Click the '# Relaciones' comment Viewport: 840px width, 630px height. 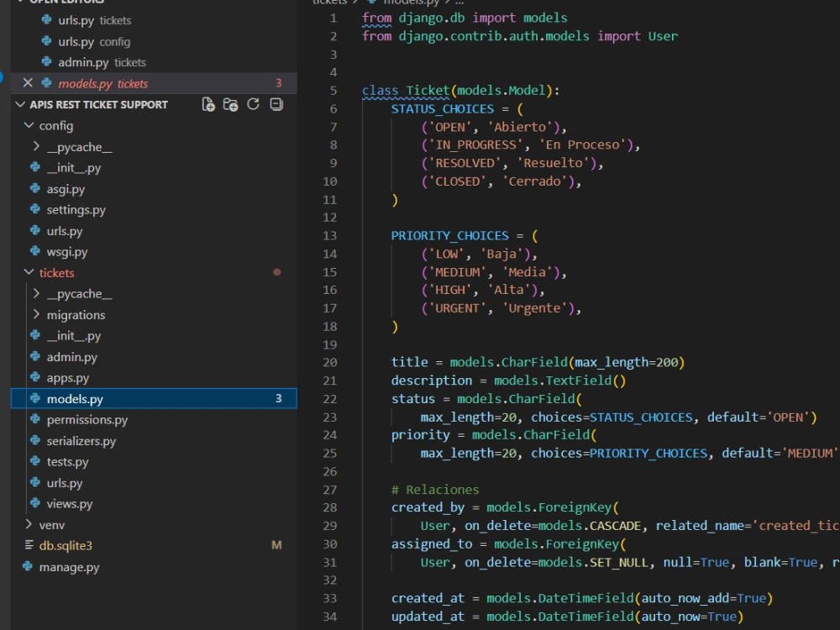(435, 490)
